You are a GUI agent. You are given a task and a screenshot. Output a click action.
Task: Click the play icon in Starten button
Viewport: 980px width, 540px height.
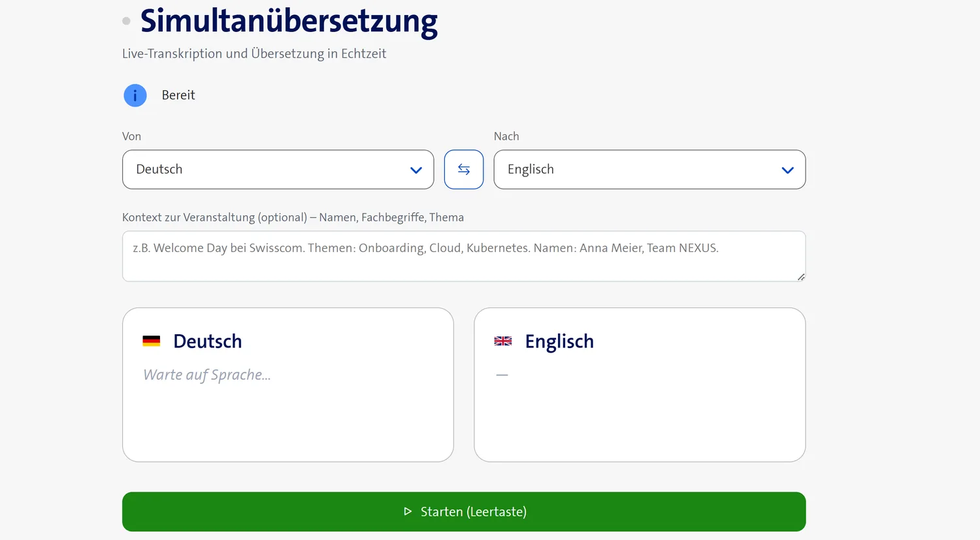tap(408, 511)
